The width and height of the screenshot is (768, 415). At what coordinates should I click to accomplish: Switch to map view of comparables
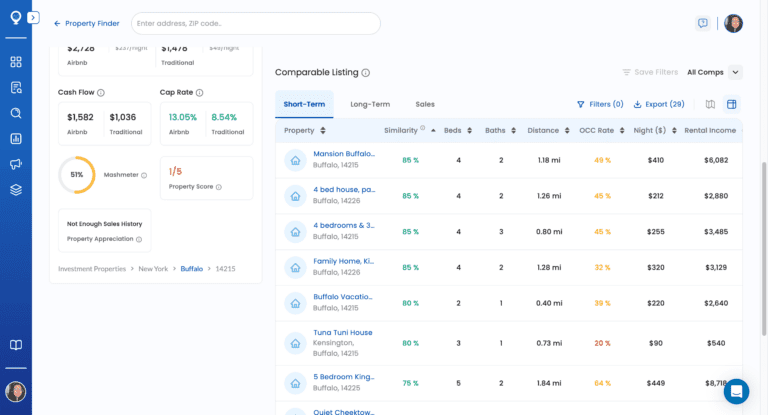(x=710, y=104)
